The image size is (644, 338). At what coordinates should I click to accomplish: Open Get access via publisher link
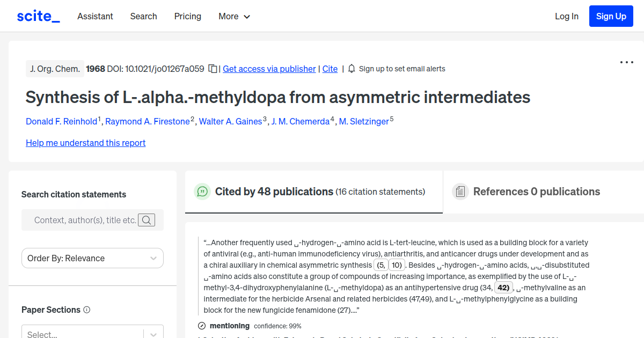point(269,69)
